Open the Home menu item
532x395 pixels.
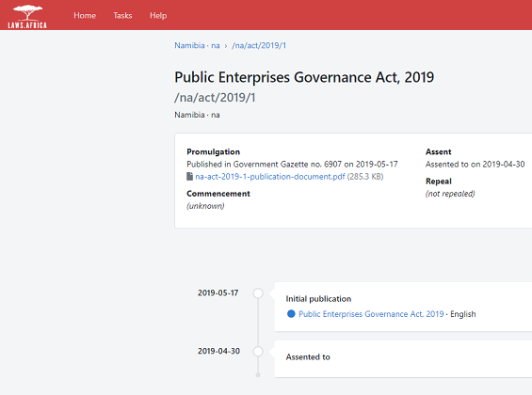[x=85, y=16]
